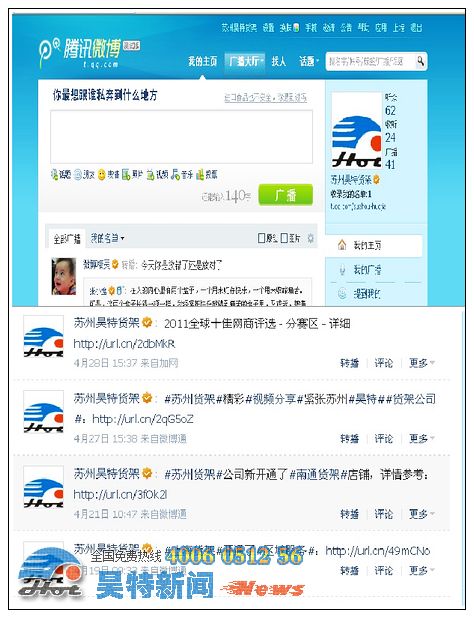Expand the 广播大厅 dropdown in navigation

[262, 61]
